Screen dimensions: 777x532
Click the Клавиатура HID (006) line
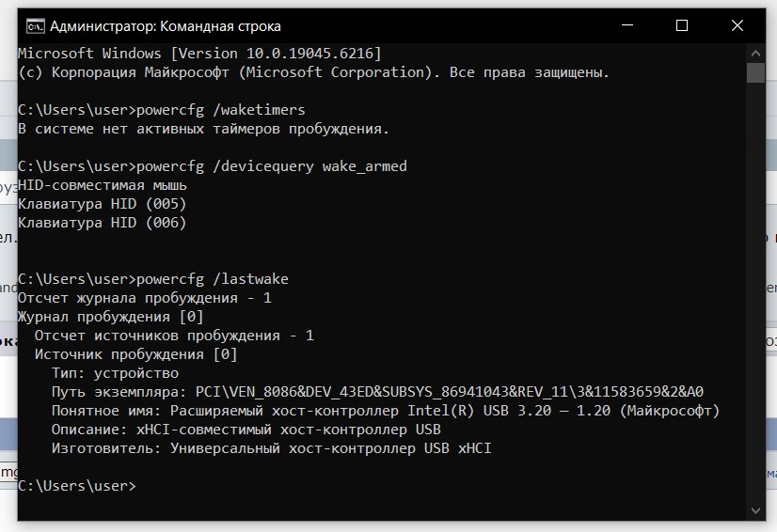[x=103, y=223]
